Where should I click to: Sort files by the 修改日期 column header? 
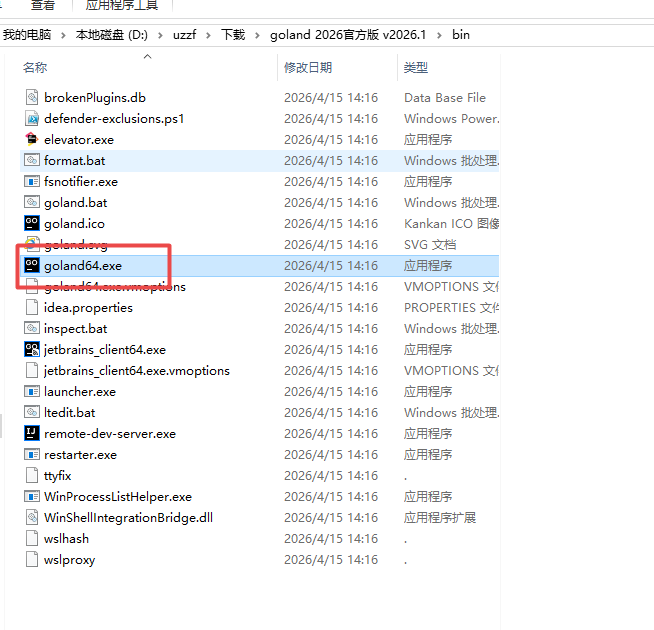pyautogui.click(x=308, y=68)
